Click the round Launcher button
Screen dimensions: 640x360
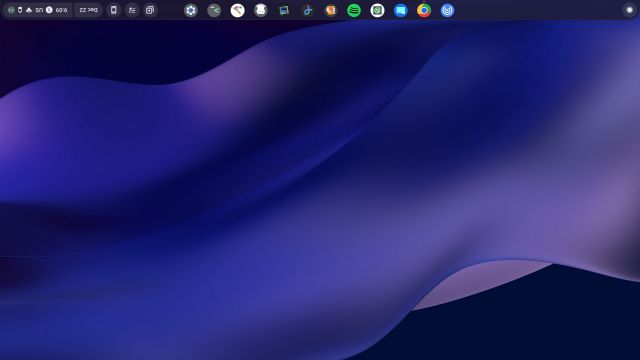(x=629, y=10)
